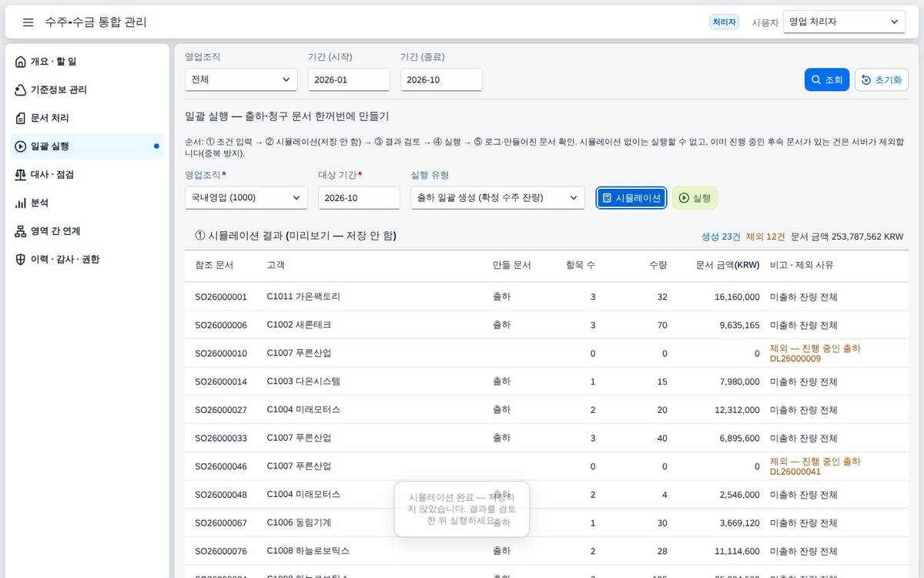Click the 문서 처리 document icon
This screenshot has width=924, height=578.
coord(21,118)
